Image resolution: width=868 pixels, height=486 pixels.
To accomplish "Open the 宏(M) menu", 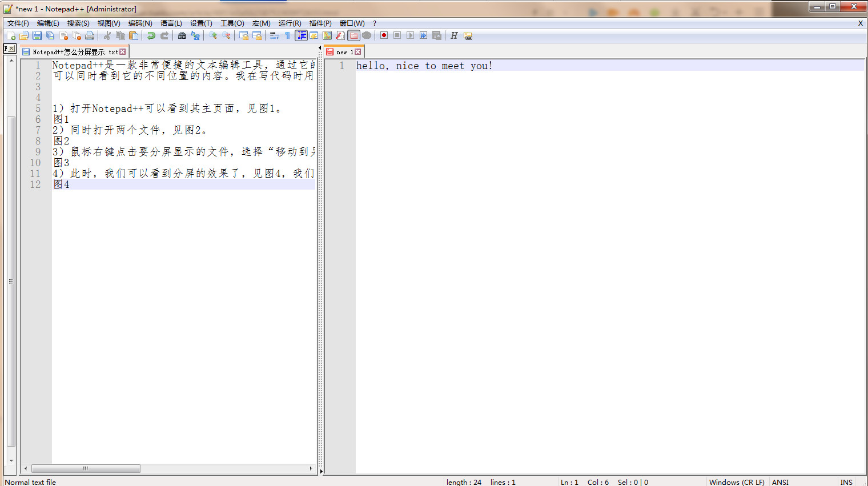I will [261, 23].
